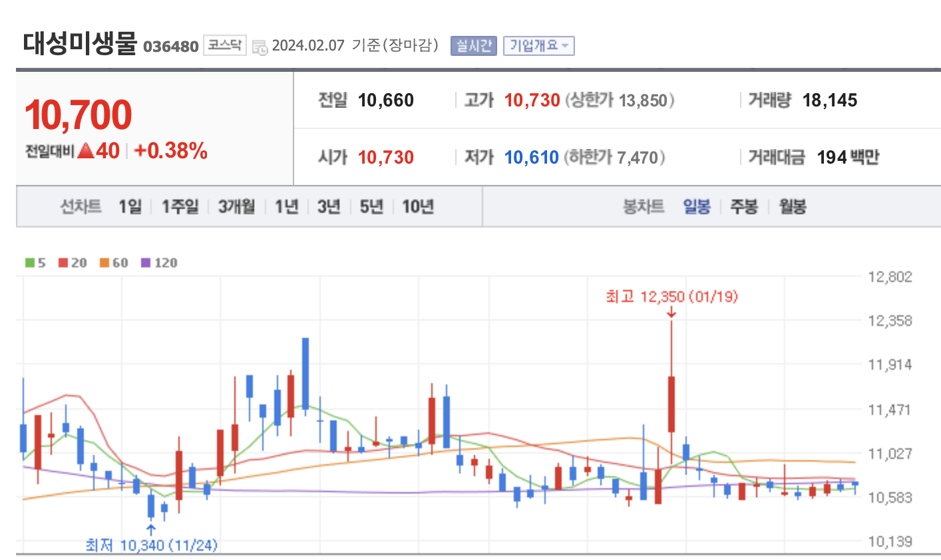Click the 시가 value 10,730
The width and height of the screenshot is (941, 560).
(386, 158)
